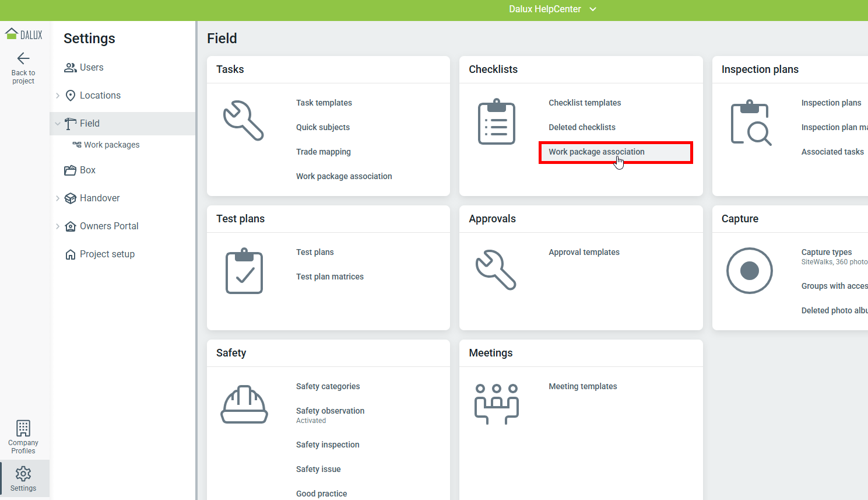
Task: Expand the Owners Portal section
Action: coord(58,226)
